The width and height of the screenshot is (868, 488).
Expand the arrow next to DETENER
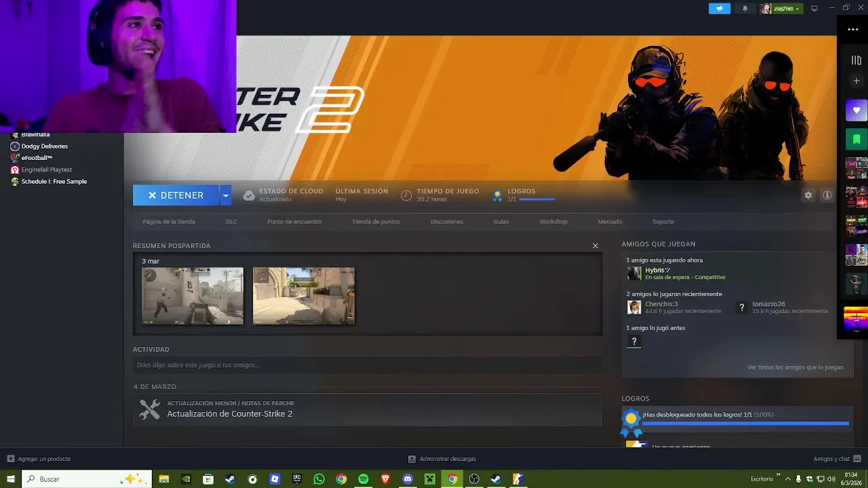pyautogui.click(x=225, y=195)
